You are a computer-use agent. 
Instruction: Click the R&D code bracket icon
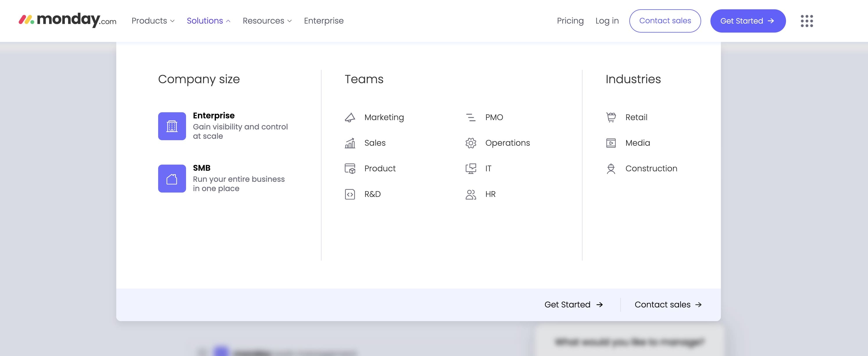(350, 194)
